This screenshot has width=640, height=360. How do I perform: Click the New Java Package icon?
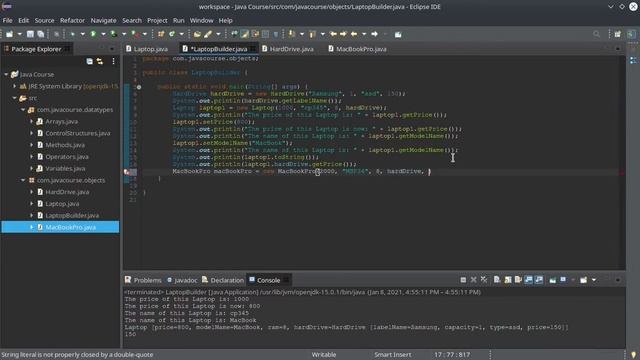[x=161, y=34]
